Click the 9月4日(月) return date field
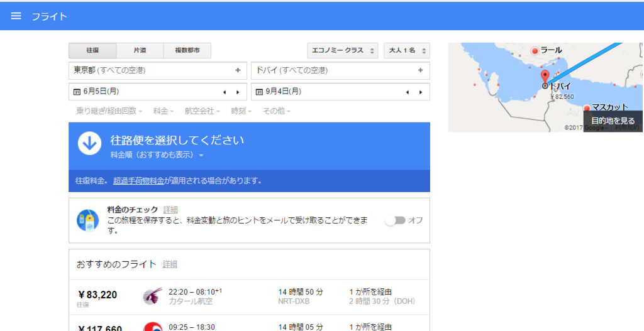 (x=340, y=92)
